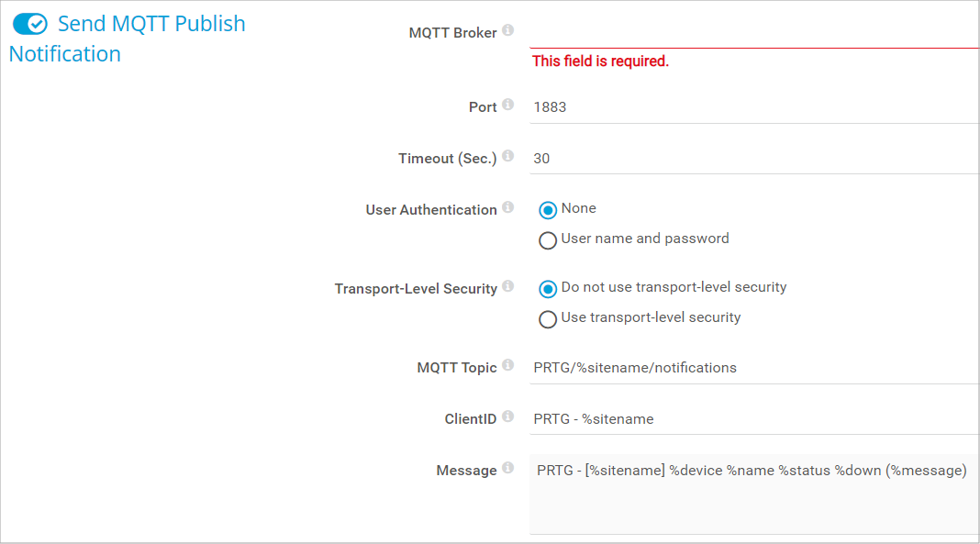The image size is (980, 544).
Task: Click info icon beside User Authentication
Action: pos(508,208)
